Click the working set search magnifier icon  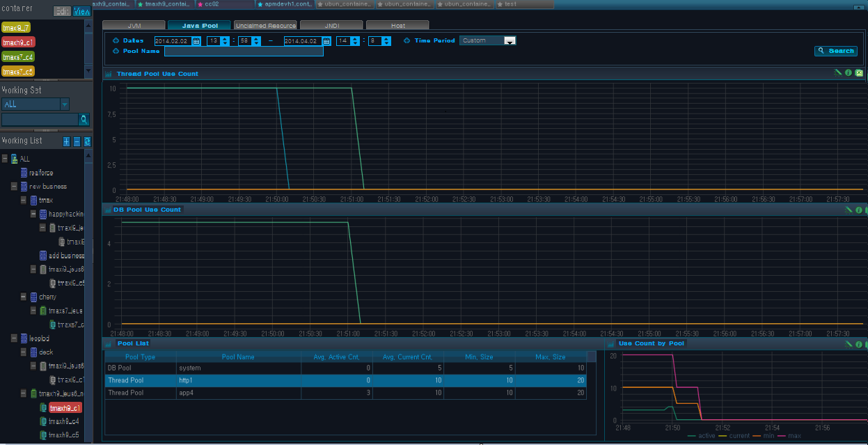(x=84, y=120)
